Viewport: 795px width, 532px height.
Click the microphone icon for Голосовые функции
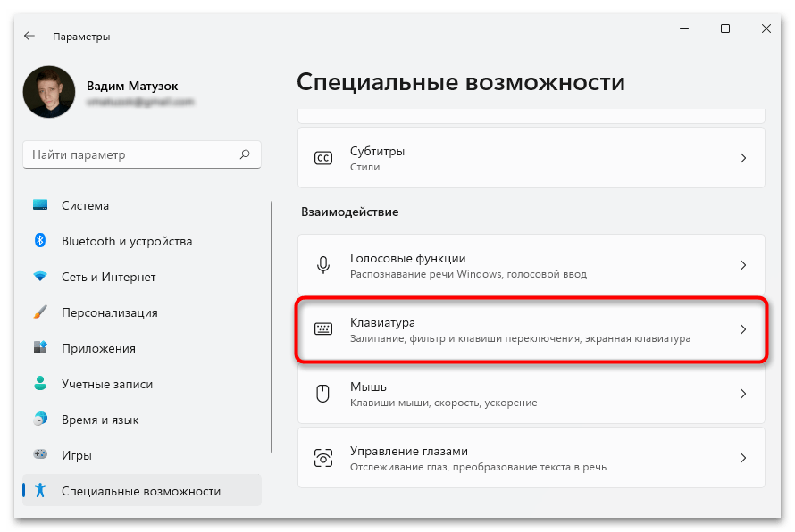tap(322, 265)
